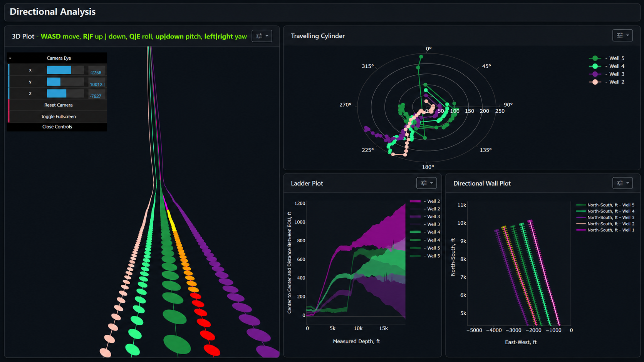Toggle Well 5 in Travelling Cylinder legend
The height and width of the screenshot is (362, 644).
(x=607, y=58)
